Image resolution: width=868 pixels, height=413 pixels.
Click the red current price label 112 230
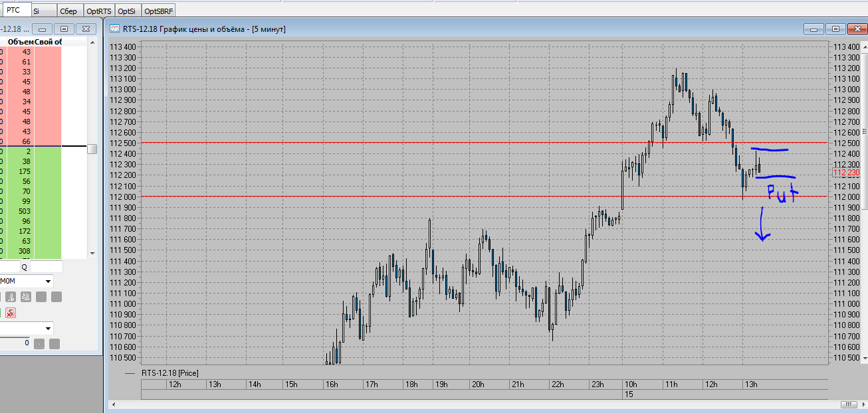[x=847, y=173]
